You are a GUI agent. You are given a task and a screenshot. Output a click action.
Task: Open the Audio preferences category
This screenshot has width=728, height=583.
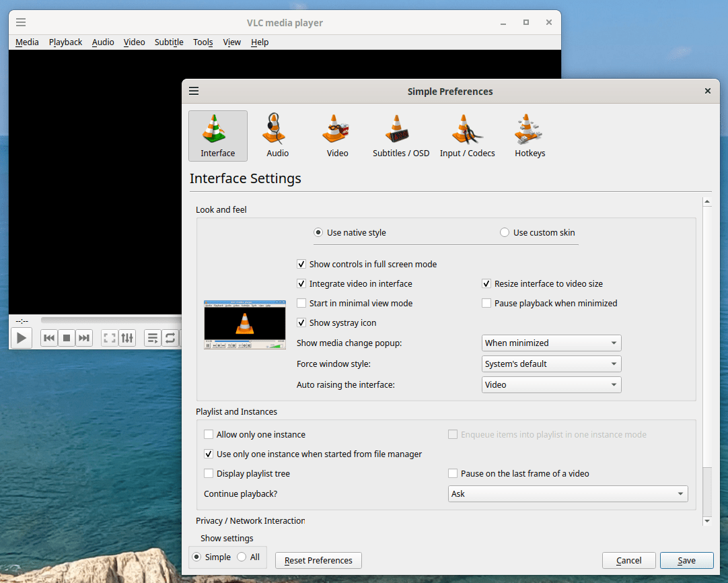tap(278, 135)
